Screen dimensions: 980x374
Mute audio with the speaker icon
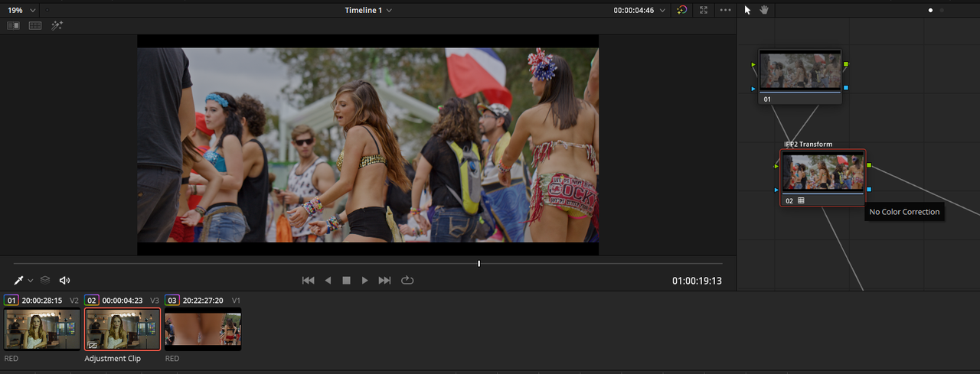click(65, 281)
